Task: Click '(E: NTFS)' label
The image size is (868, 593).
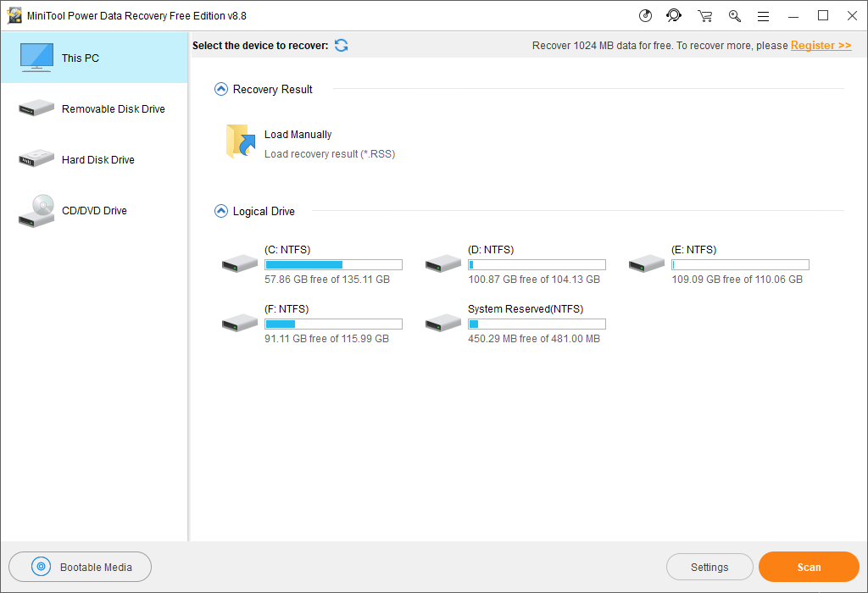Action: tap(694, 249)
